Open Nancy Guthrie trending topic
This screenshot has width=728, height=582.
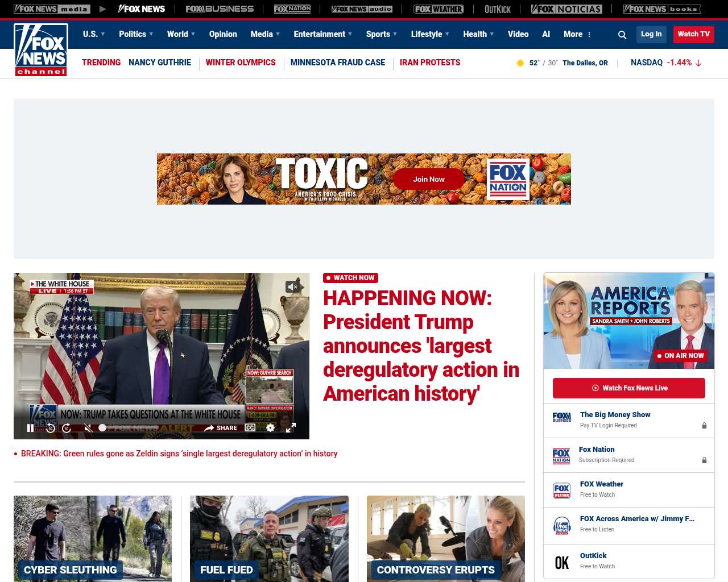click(160, 63)
